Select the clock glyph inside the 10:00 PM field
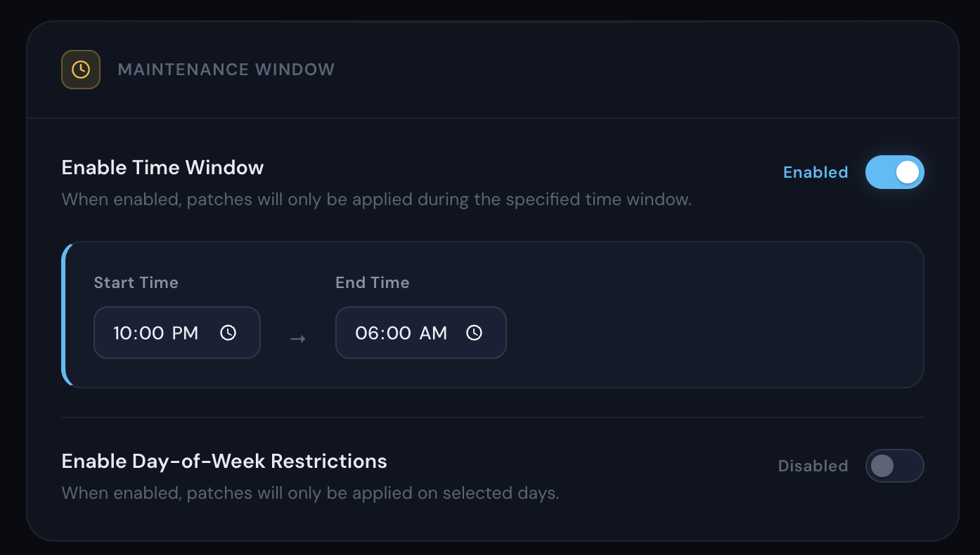980x555 pixels. 228,332
